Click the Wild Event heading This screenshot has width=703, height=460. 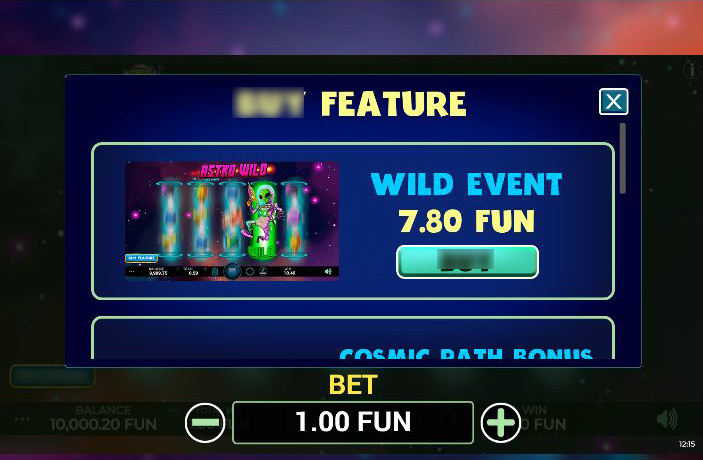466,184
